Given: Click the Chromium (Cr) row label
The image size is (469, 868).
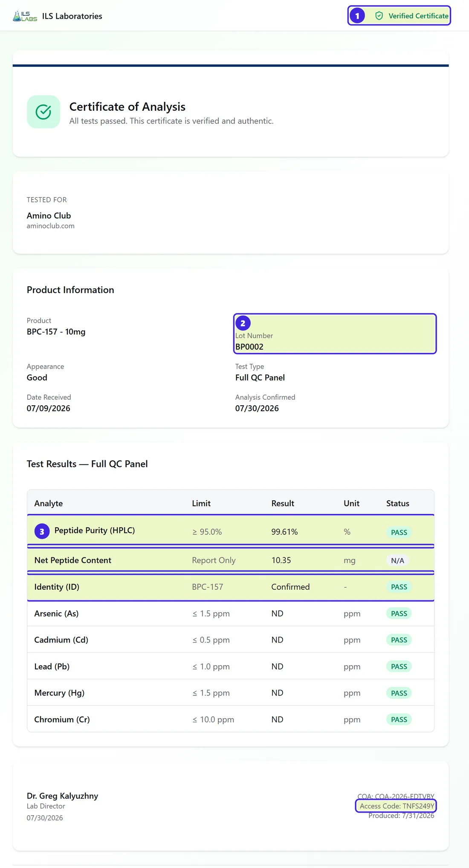Looking at the screenshot, I should click(62, 719).
